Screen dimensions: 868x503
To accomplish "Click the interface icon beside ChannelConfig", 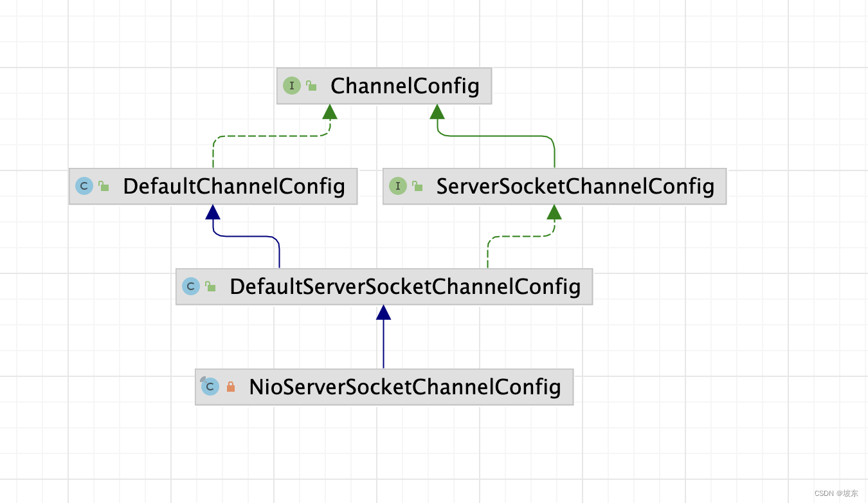I will pyautogui.click(x=292, y=86).
